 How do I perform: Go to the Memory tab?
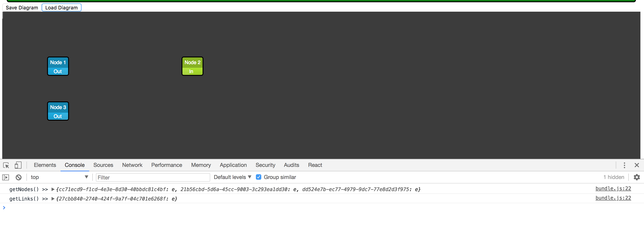coord(201,165)
